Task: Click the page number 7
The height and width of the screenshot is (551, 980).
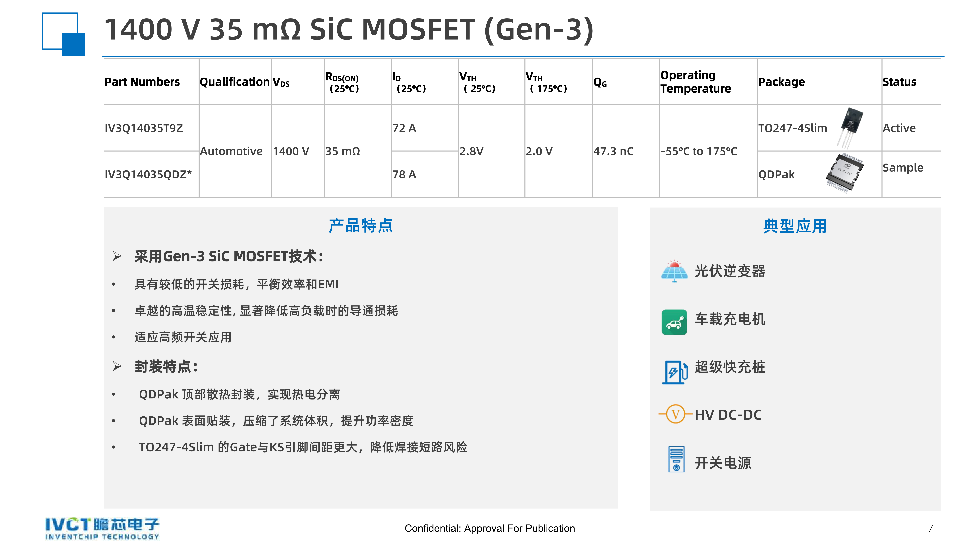Action: click(x=930, y=529)
